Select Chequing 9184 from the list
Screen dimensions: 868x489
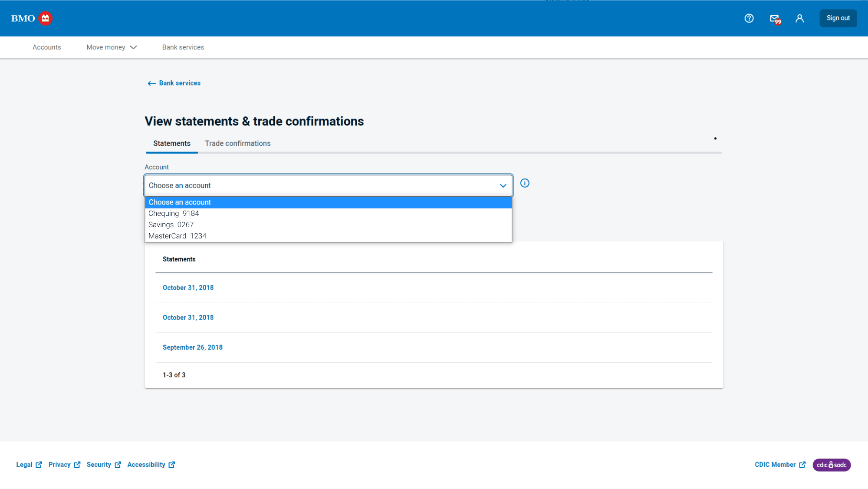point(328,214)
